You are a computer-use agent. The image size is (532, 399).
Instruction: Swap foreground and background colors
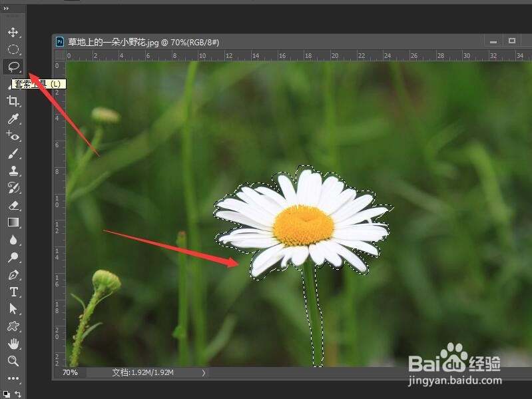coord(19,394)
